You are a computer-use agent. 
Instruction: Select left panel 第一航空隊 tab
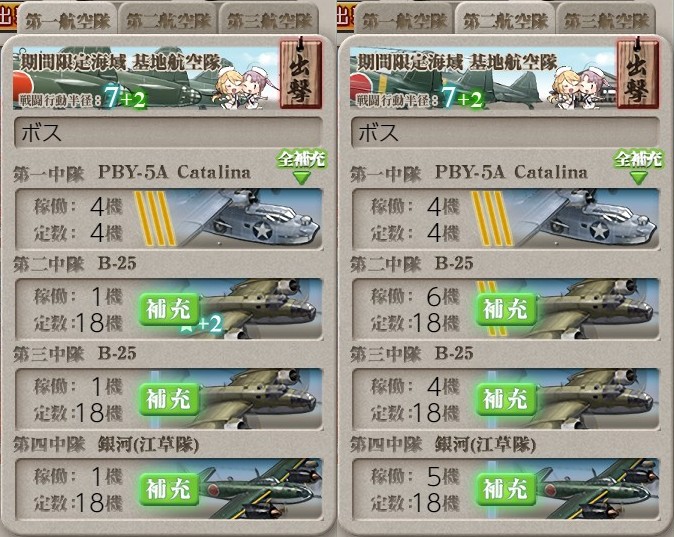point(67,19)
